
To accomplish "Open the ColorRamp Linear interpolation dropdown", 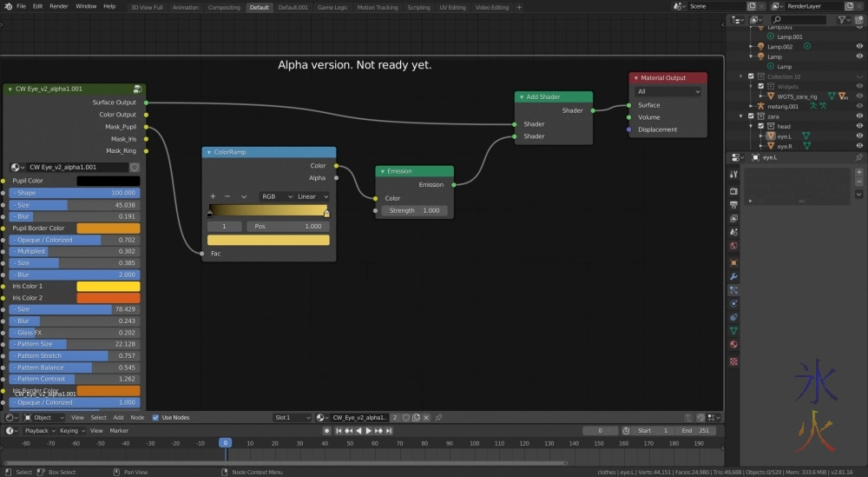I will pos(312,196).
